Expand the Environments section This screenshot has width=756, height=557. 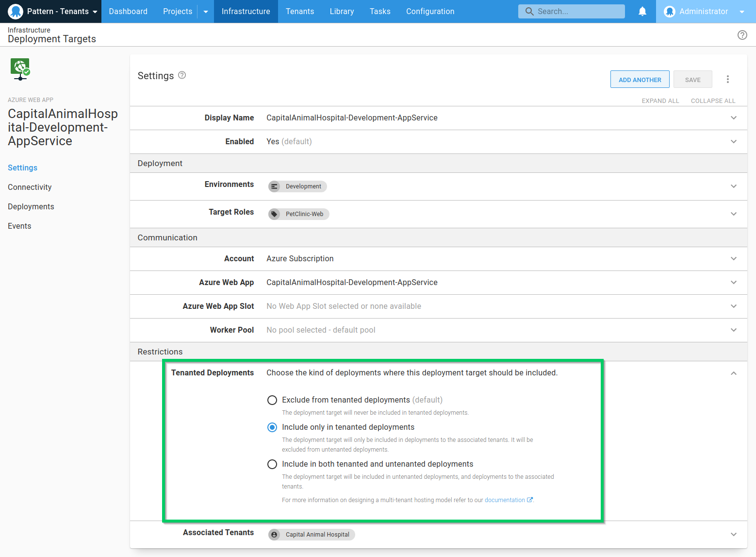pyautogui.click(x=733, y=186)
